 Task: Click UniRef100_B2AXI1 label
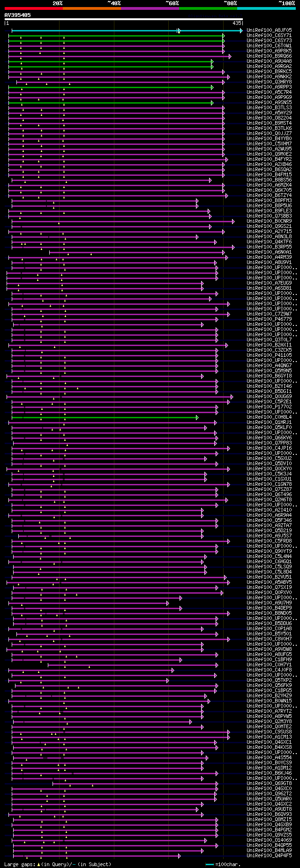tap(269, 345)
